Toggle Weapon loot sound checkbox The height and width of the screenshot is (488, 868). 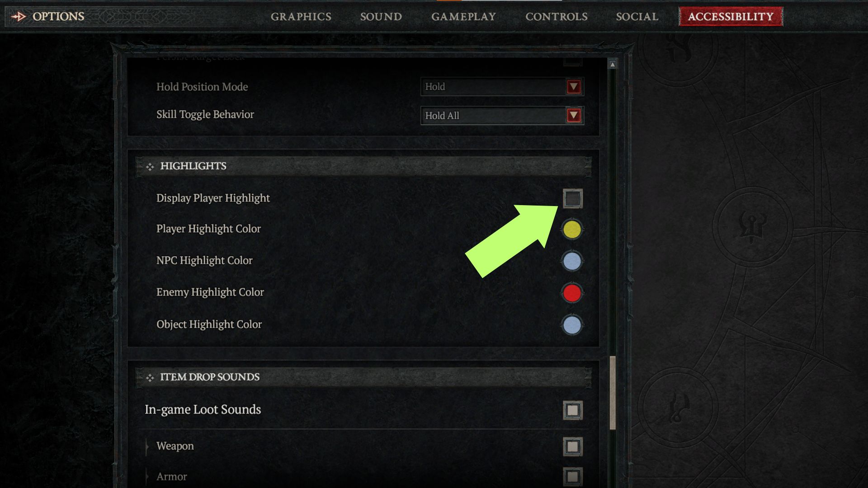click(x=571, y=446)
